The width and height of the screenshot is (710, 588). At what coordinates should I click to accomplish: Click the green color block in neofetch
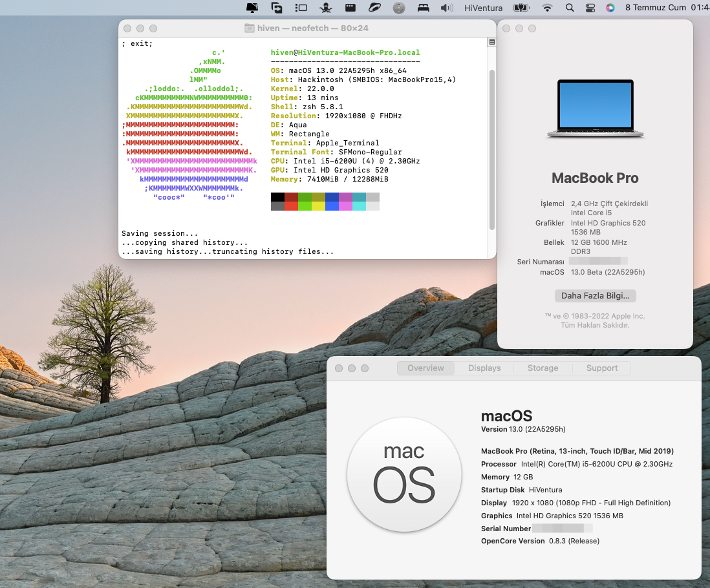(305, 198)
